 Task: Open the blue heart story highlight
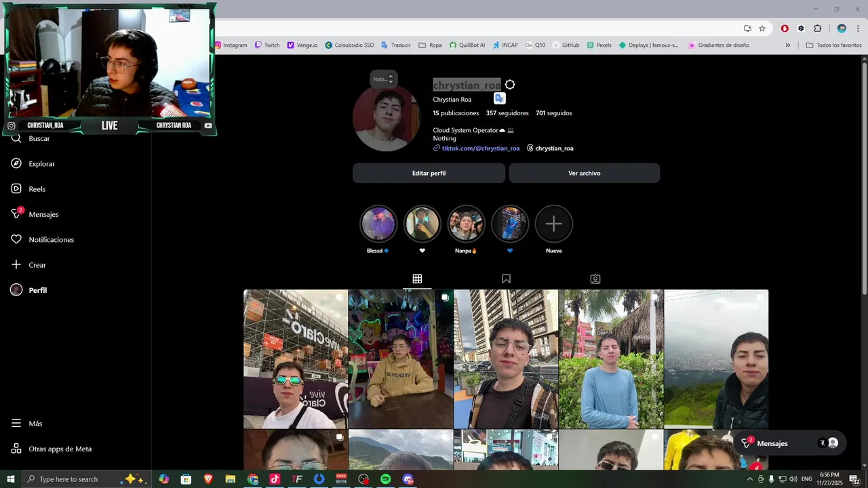click(x=510, y=224)
